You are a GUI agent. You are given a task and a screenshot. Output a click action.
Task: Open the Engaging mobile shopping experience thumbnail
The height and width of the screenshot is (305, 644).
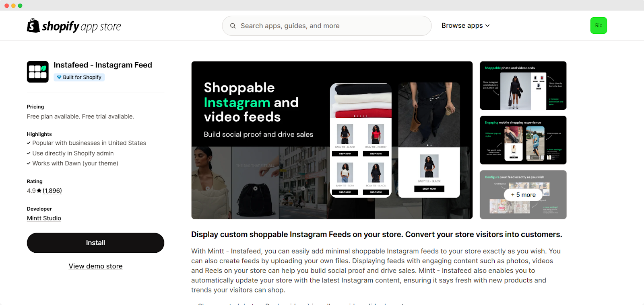pyautogui.click(x=523, y=140)
